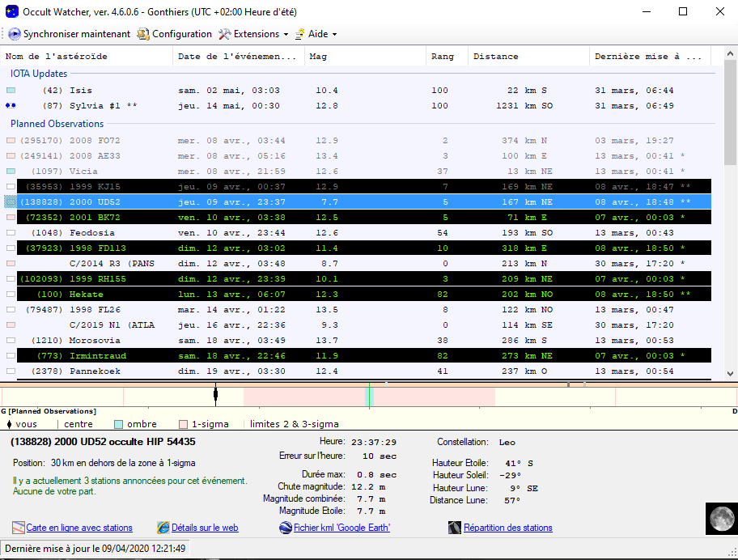Collapse the Planned Observations group
The width and height of the screenshot is (738, 560).
click(57, 124)
